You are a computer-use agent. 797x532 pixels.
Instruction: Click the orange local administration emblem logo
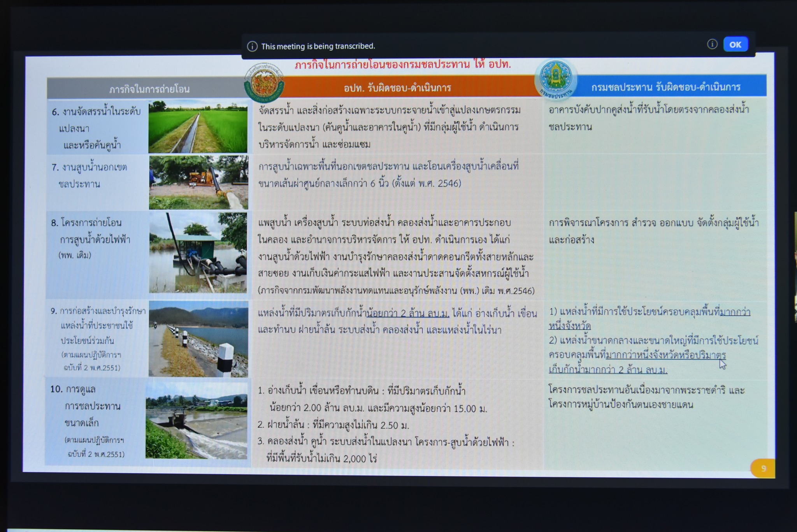[x=264, y=83]
